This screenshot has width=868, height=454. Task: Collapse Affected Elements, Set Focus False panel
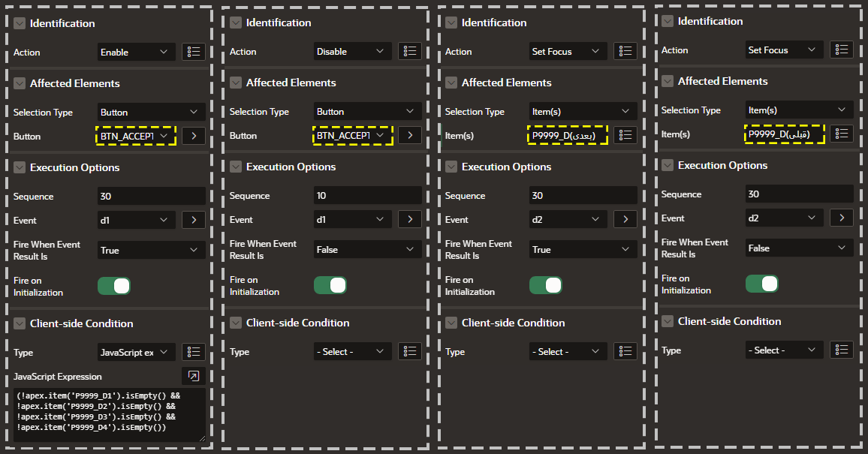[x=668, y=81]
